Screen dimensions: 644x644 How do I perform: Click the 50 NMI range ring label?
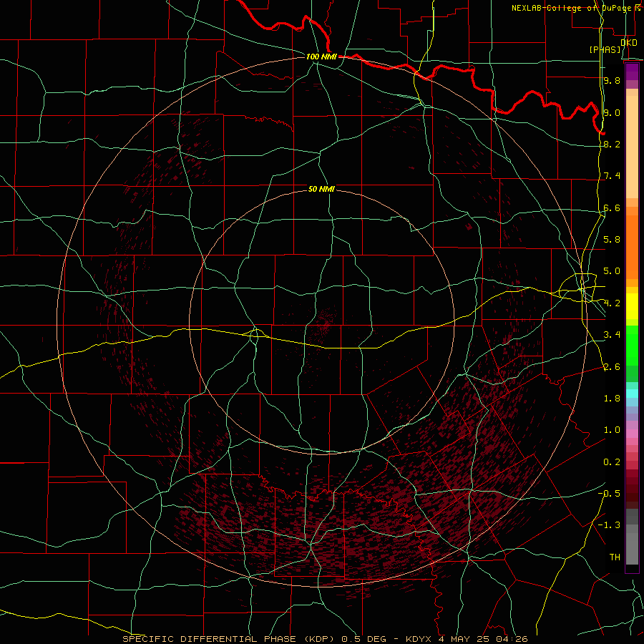click(321, 189)
